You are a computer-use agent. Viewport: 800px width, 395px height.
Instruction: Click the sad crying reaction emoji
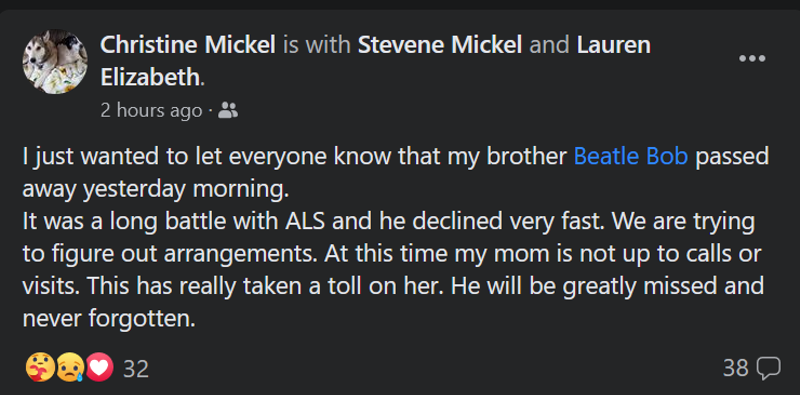(x=70, y=367)
